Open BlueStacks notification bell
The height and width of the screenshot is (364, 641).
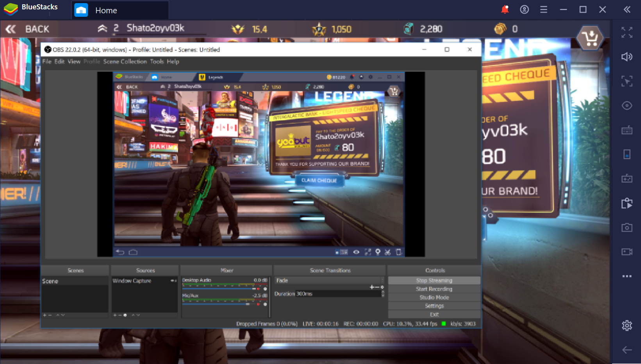point(505,9)
